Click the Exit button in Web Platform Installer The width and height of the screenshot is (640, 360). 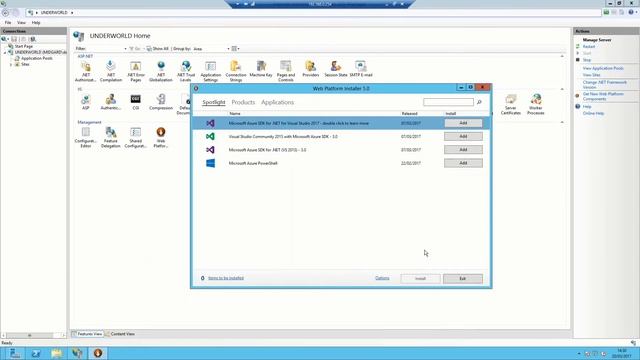click(463, 278)
